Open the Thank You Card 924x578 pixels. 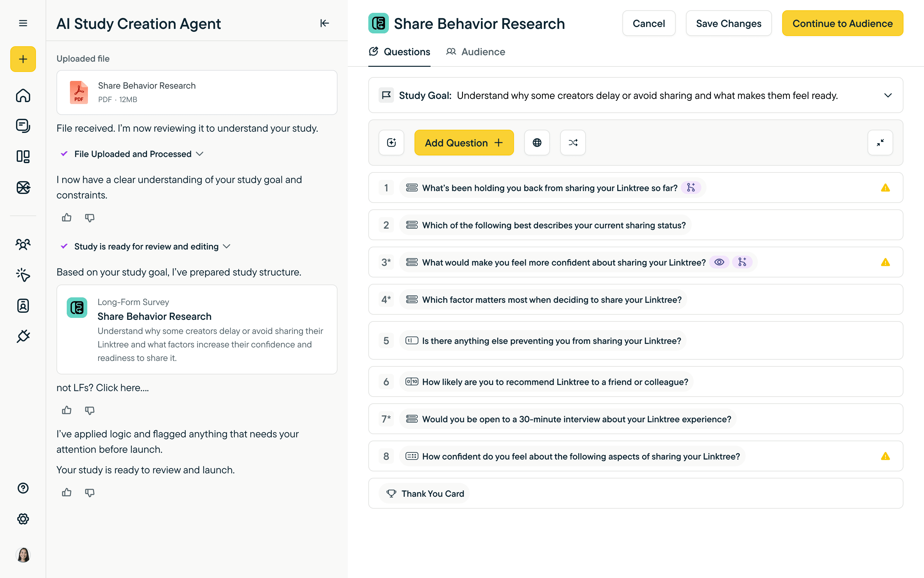(x=635, y=493)
